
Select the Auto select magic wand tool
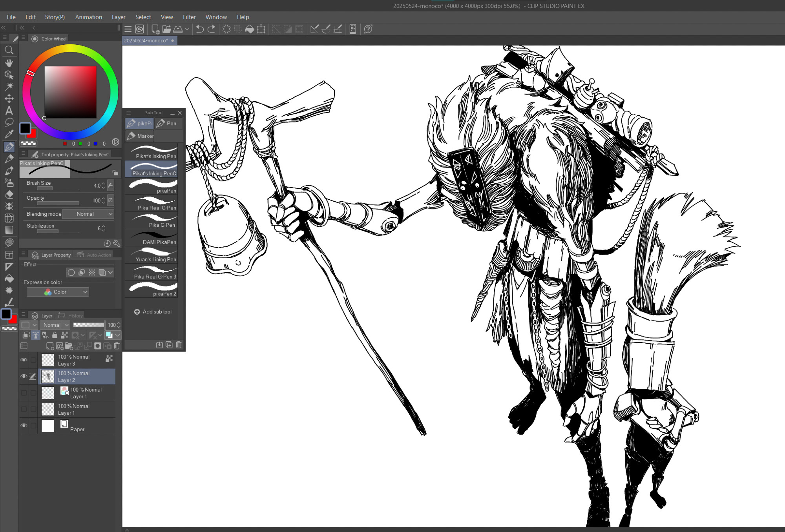coord(9,87)
